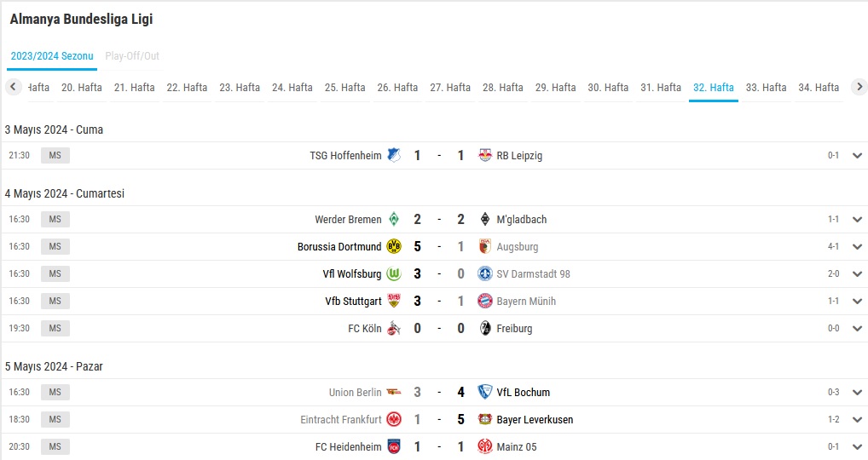The width and height of the screenshot is (868, 460).
Task: Click the Vfl Wolfsburg team logo
Action: pos(394,273)
